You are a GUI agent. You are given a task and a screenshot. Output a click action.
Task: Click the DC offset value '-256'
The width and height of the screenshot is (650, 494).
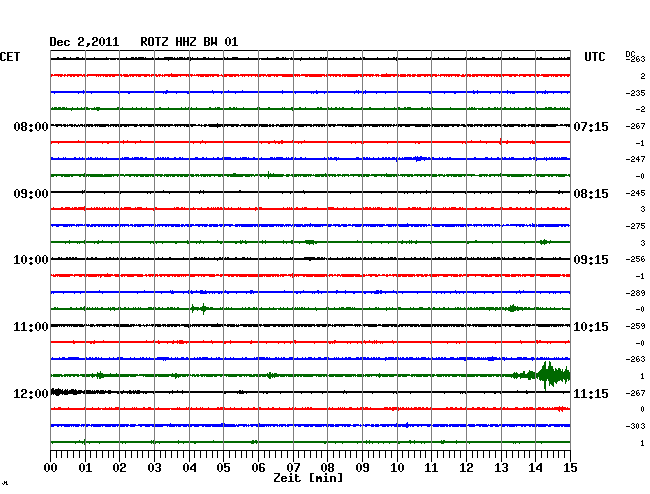point(635,259)
